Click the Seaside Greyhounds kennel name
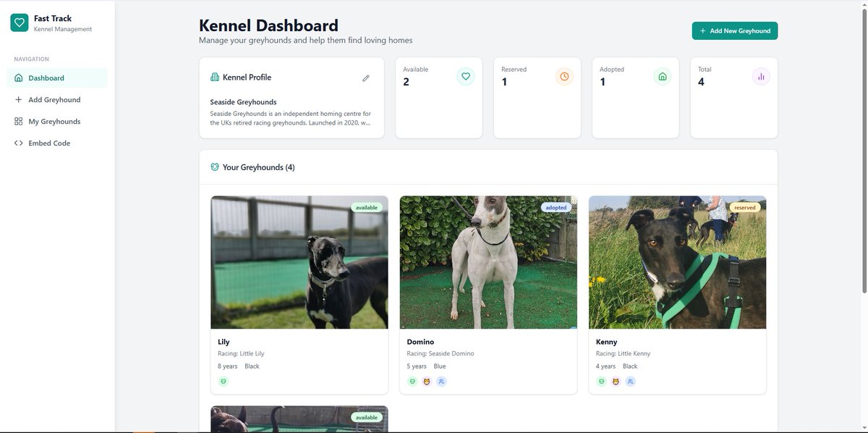The image size is (868, 433). tap(243, 102)
